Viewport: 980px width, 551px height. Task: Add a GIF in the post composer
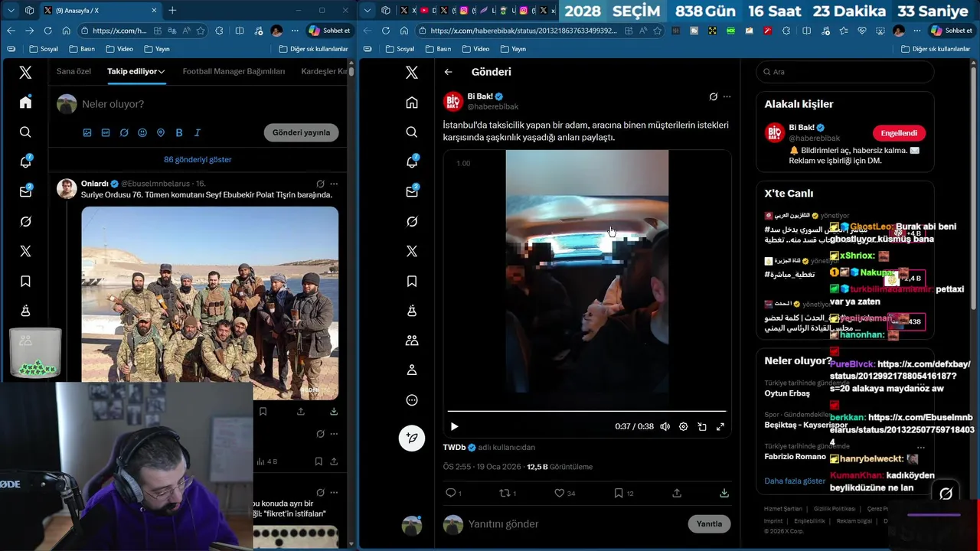106,132
